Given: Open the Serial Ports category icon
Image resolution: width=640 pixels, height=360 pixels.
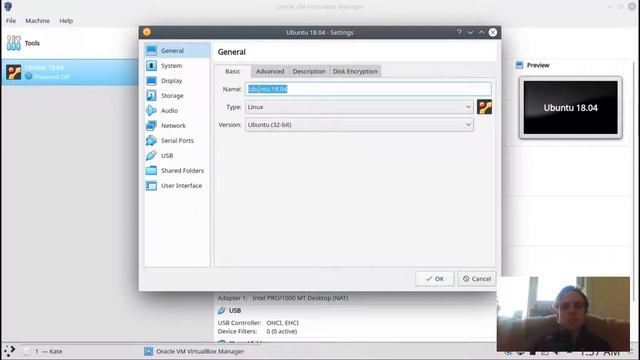Looking at the screenshot, I should coord(151,140).
